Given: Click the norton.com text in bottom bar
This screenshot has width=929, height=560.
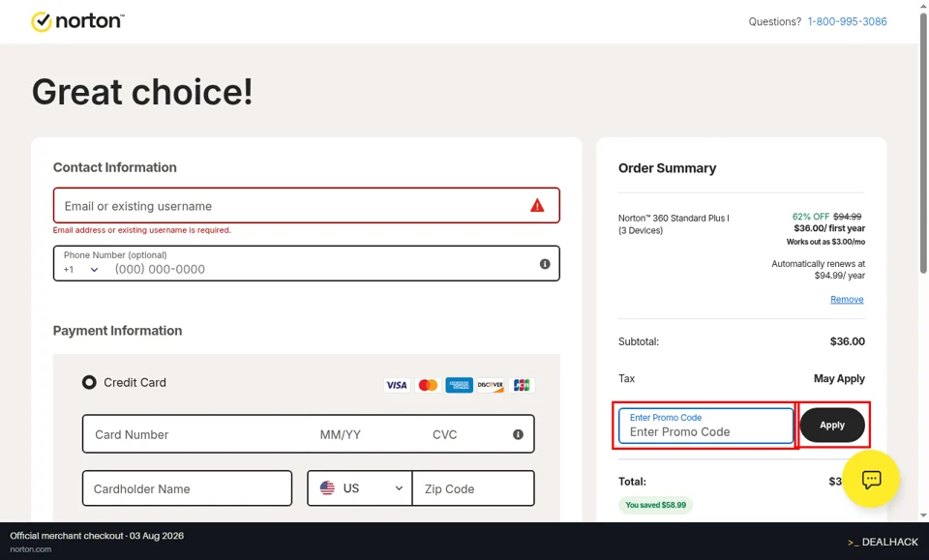Looking at the screenshot, I should tap(31, 549).
